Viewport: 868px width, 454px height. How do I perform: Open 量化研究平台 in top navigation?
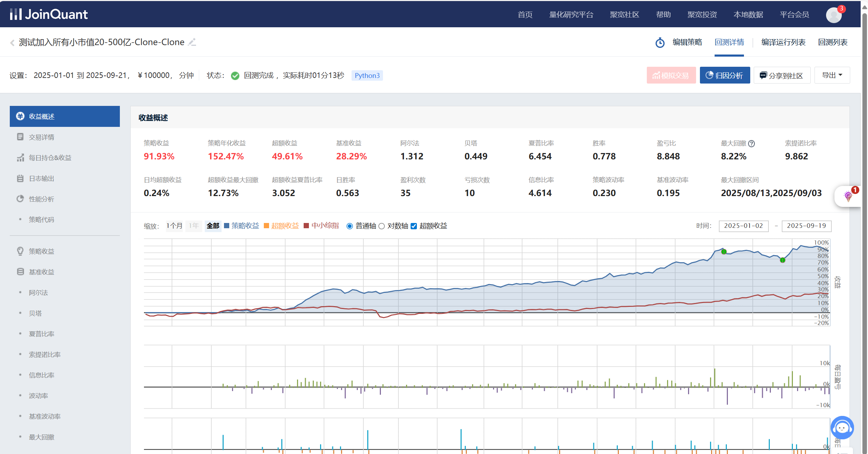pyautogui.click(x=571, y=15)
